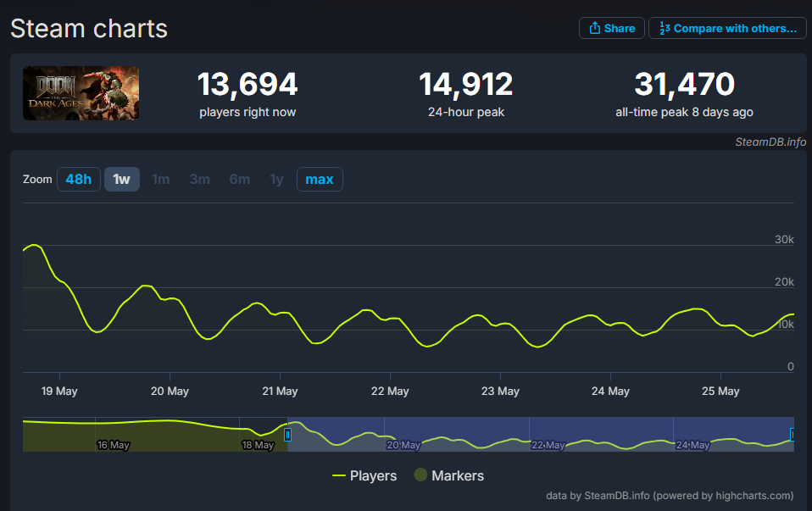Click the 13,694 players right now figure
The image size is (812, 511).
[247, 84]
